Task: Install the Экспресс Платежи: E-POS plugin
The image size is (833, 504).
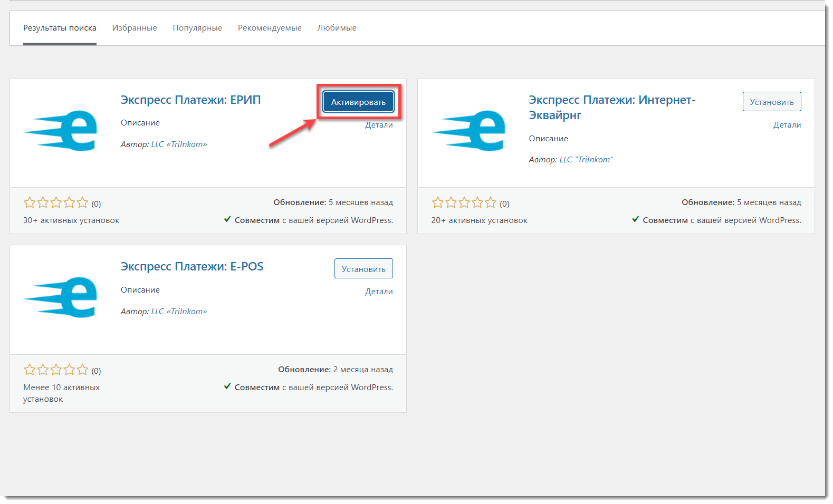Action: [363, 269]
